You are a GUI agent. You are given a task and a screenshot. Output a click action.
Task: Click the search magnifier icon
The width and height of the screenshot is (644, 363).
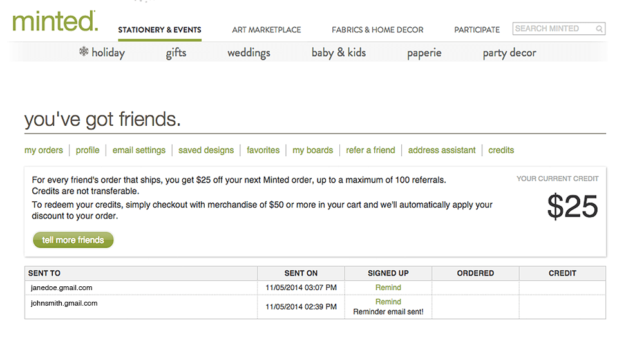[600, 29]
